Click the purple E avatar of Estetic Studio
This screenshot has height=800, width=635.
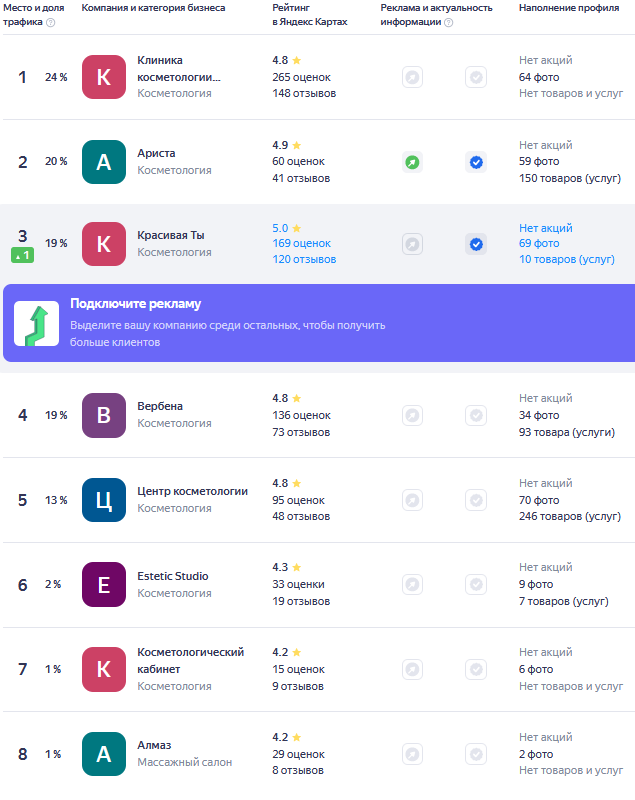click(x=104, y=585)
